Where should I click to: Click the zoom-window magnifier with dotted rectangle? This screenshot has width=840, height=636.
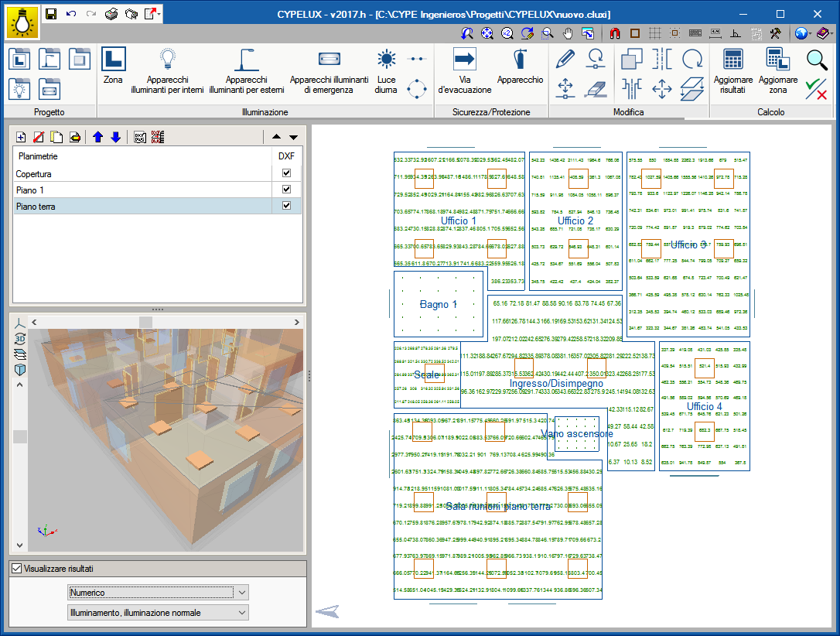tap(548, 34)
